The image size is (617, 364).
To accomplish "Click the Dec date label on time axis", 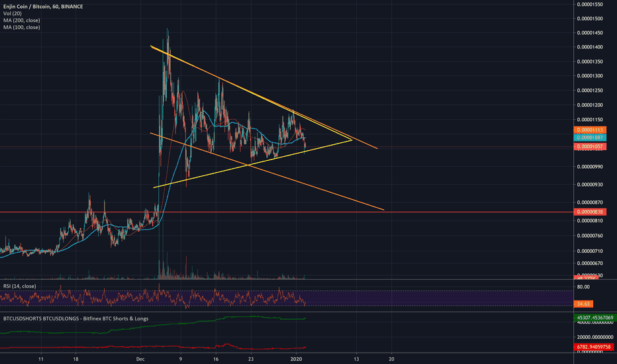I will click(x=140, y=359).
